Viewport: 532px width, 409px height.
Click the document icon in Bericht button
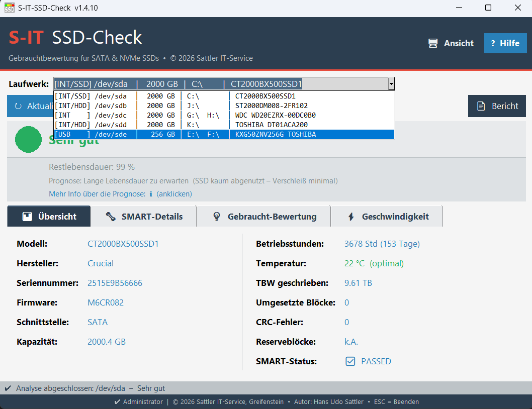coord(481,106)
